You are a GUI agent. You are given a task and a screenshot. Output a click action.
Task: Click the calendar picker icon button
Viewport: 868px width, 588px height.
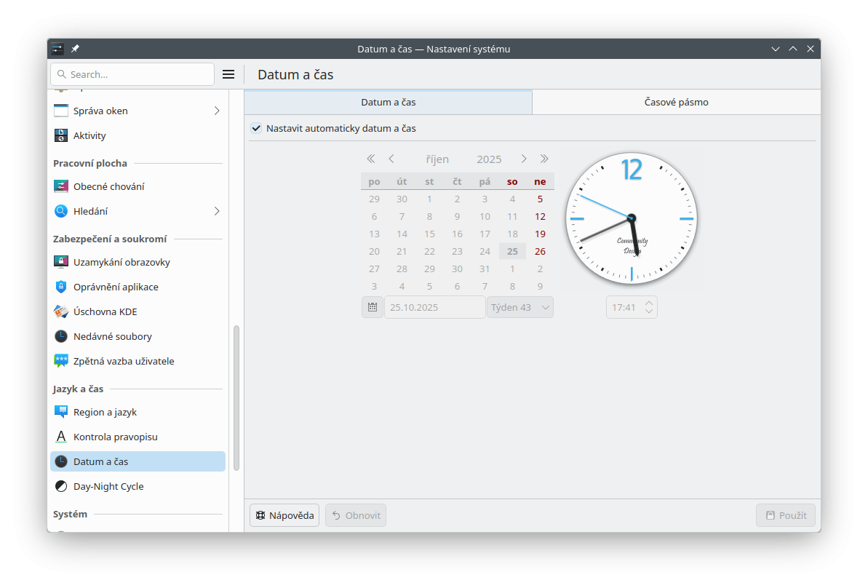tap(372, 307)
